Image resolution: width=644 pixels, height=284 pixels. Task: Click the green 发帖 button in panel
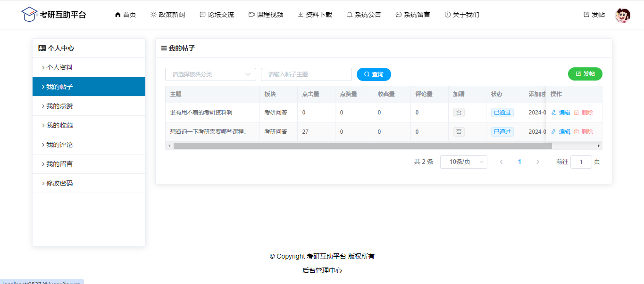click(x=585, y=74)
